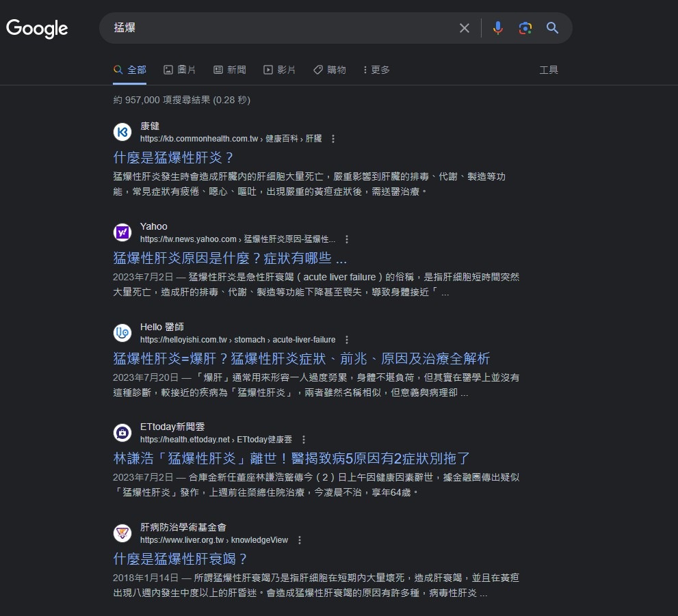Start voice search with the microphone icon

click(x=497, y=28)
